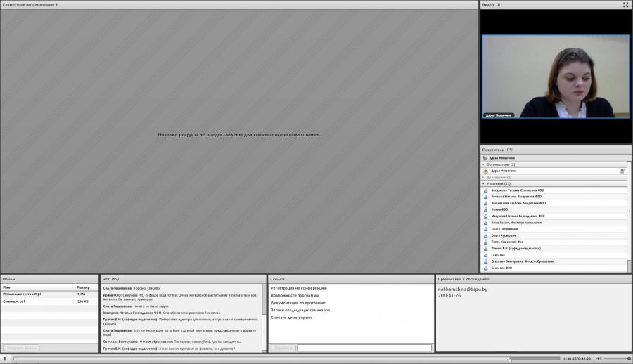Click the microphone icon beside the organizer
This screenshot has width=633, height=364.
coord(622,171)
